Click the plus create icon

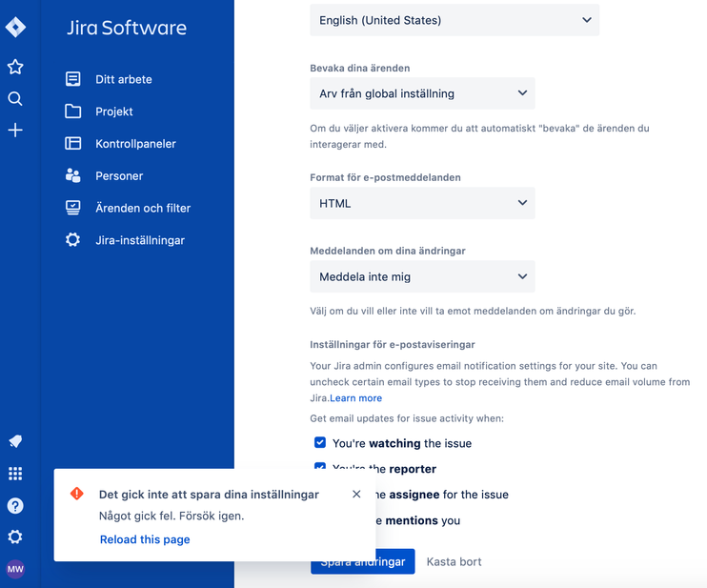15,131
